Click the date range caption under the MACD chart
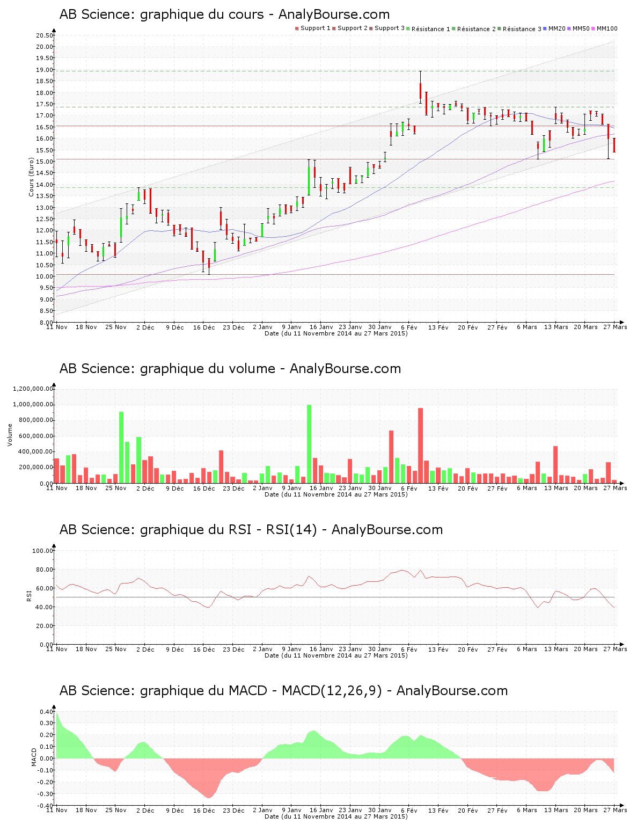Screen dimensions: 644x832 point(336,816)
